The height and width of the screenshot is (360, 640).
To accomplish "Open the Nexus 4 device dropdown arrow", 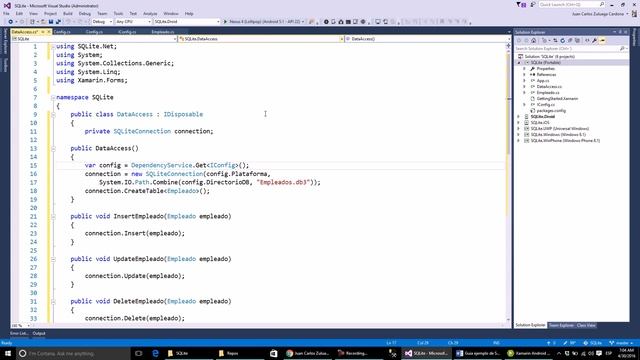I will (x=303, y=22).
